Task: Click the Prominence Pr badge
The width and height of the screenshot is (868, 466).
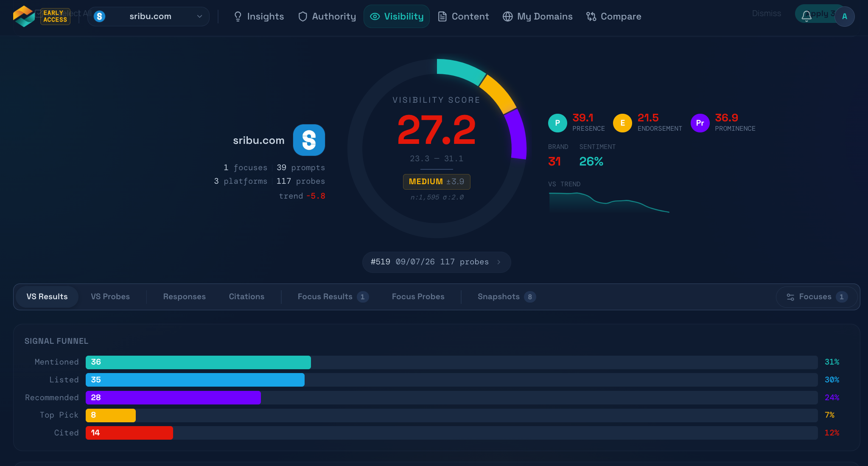Action: [700, 123]
